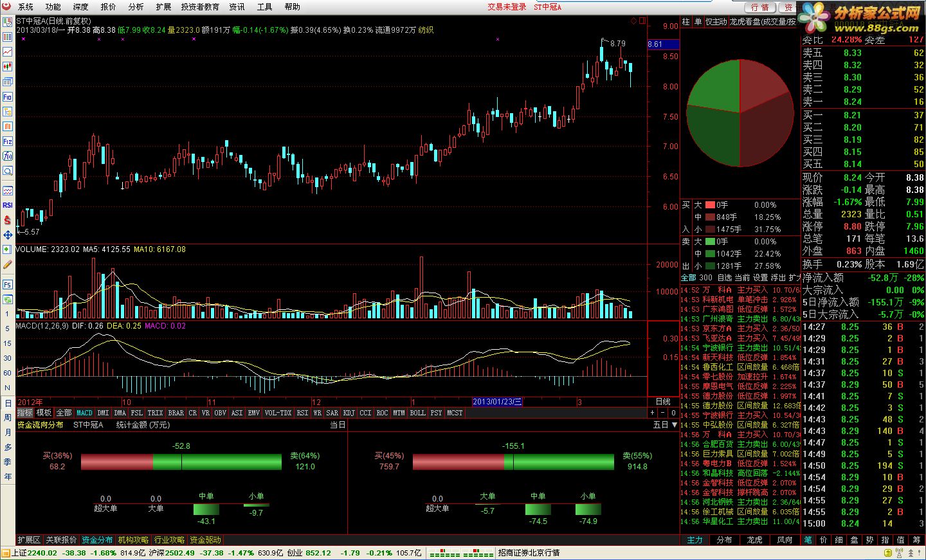
Task: Click the 8.61 price marker on price axis
Action: pos(663,44)
